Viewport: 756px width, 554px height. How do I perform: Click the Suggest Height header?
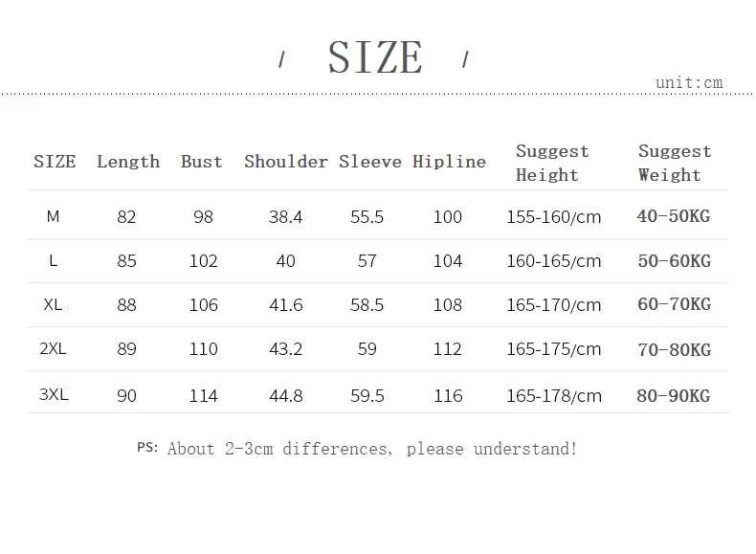(x=552, y=163)
